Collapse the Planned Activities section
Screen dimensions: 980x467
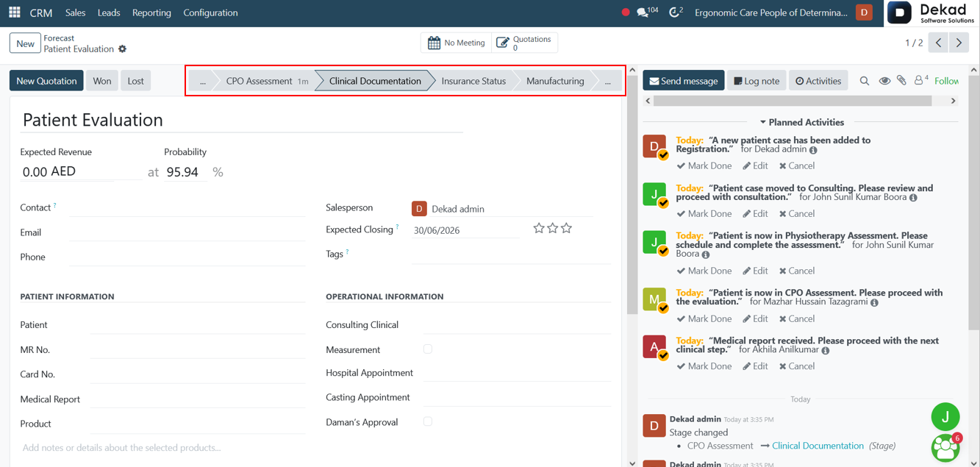click(801, 122)
